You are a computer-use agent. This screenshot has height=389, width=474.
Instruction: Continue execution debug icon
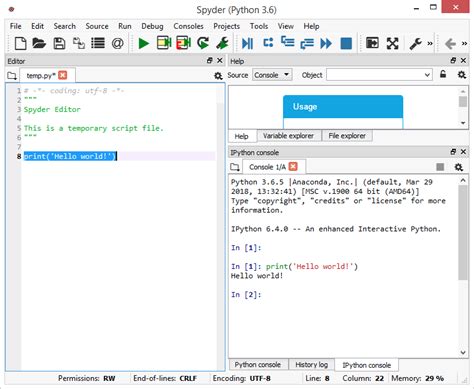326,43
